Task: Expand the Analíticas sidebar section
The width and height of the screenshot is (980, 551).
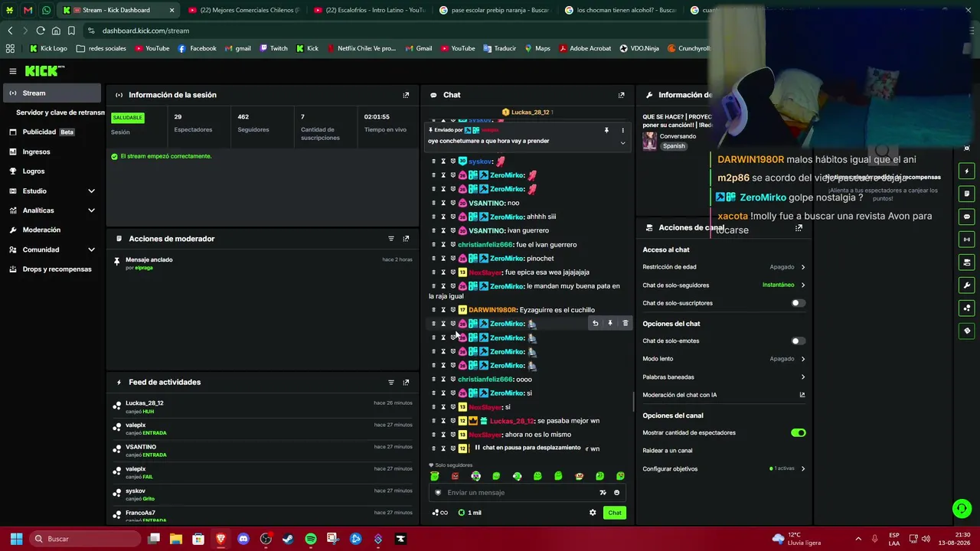Action: pos(52,210)
